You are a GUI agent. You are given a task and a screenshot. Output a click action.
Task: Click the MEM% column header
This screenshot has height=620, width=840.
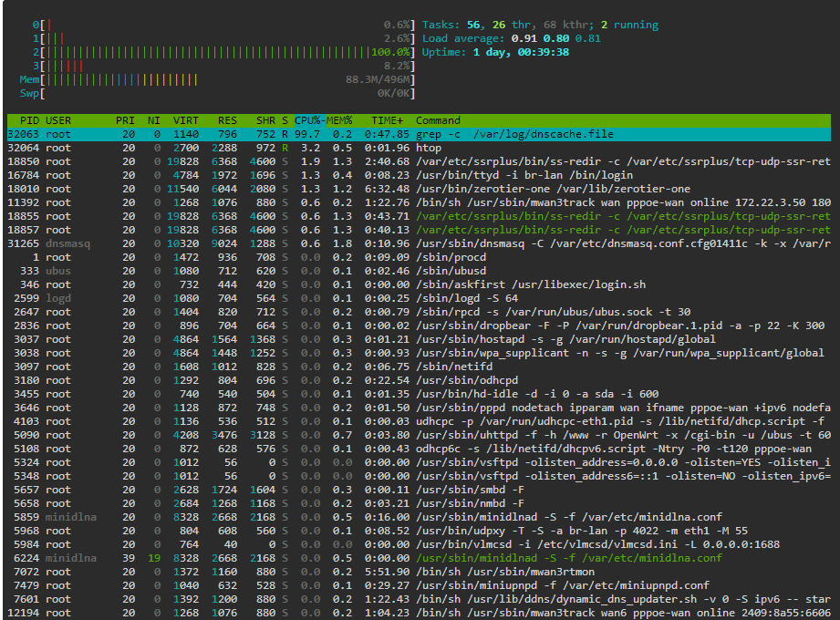click(x=339, y=120)
